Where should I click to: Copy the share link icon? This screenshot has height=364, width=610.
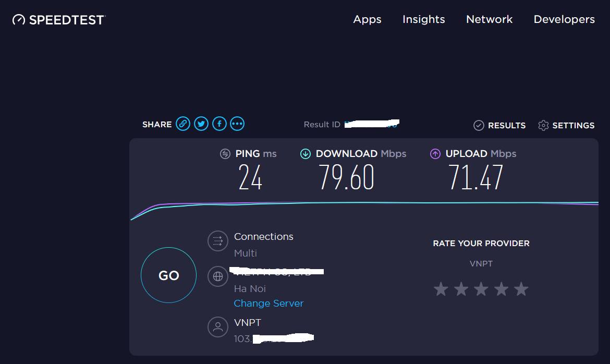pos(182,124)
